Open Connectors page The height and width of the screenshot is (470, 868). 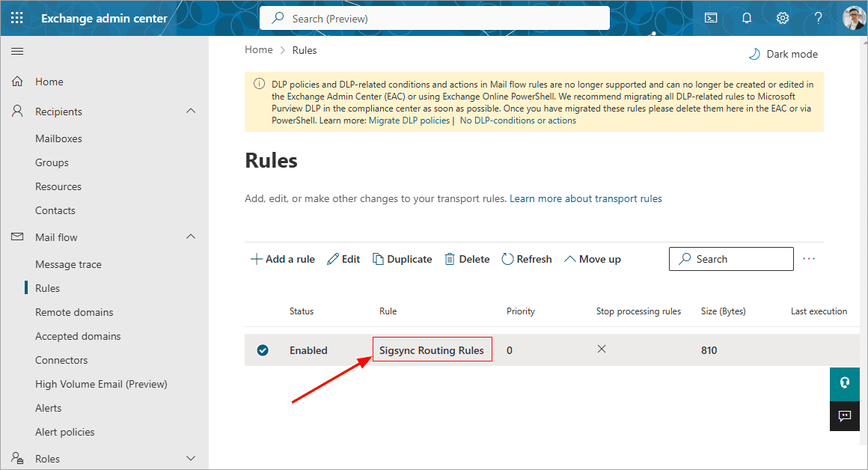pyautogui.click(x=61, y=360)
